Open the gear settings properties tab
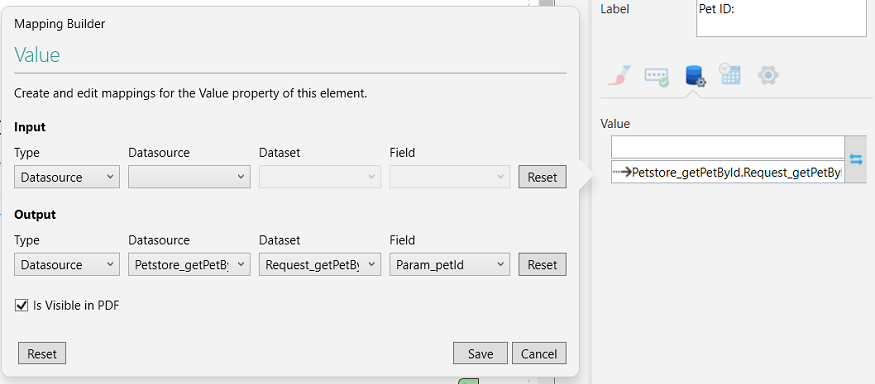This screenshot has height=384, width=875. click(768, 75)
